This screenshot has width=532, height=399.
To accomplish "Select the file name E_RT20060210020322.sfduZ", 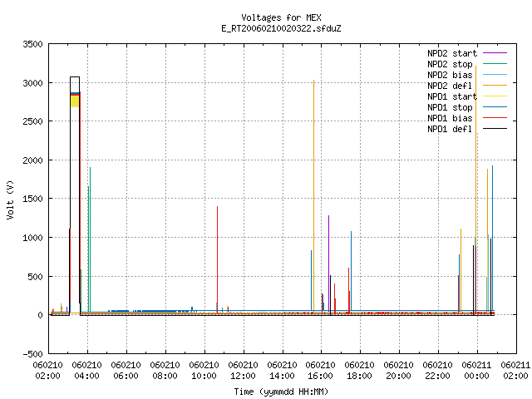I will click(281, 28).
